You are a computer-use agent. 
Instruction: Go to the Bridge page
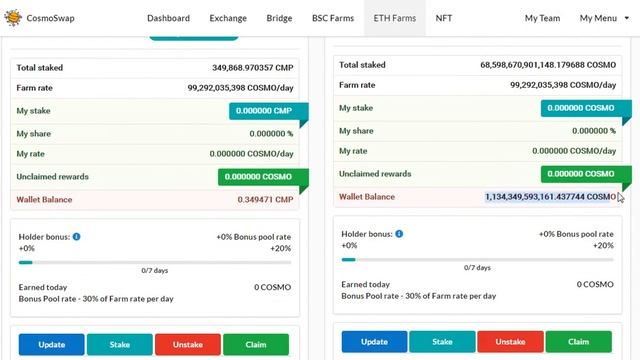point(279,18)
